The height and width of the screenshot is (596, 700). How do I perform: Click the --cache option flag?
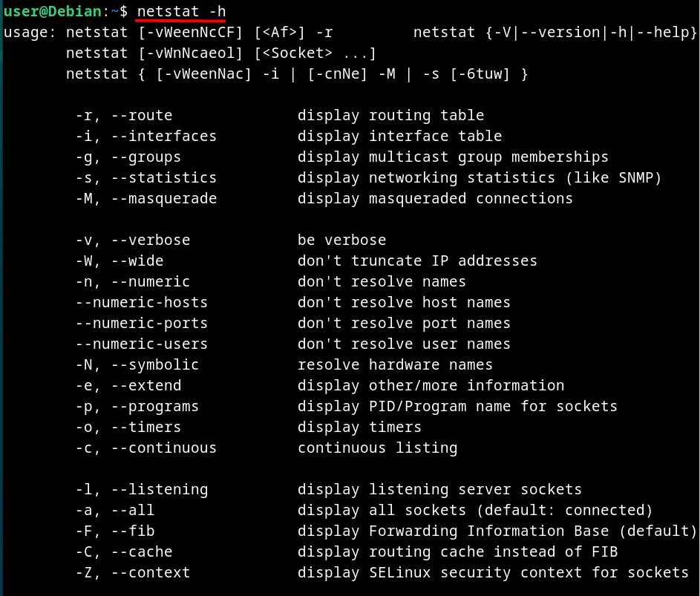142,551
